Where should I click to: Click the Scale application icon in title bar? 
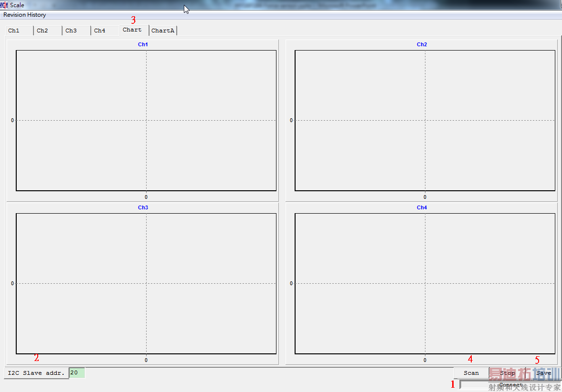[x=4, y=5]
